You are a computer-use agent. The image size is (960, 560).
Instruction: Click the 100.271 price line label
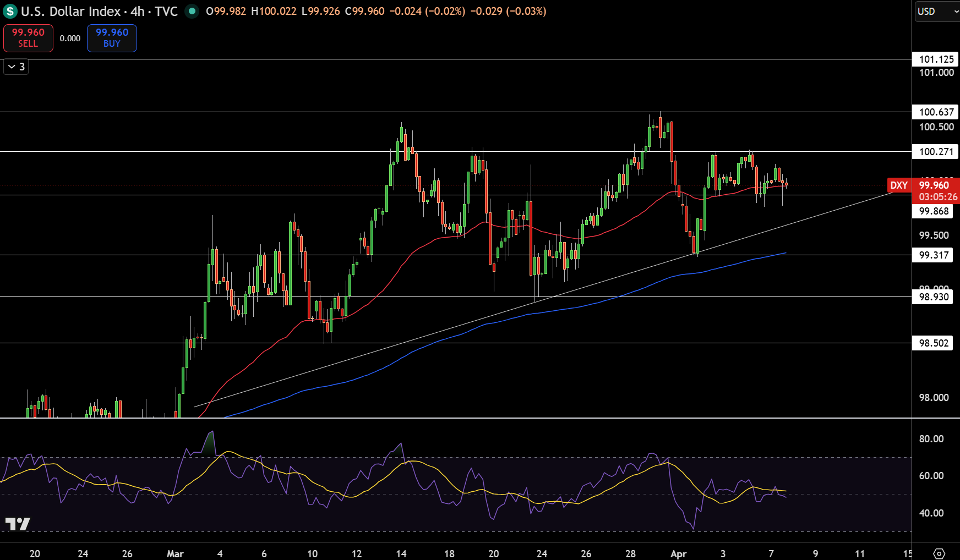[936, 151]
